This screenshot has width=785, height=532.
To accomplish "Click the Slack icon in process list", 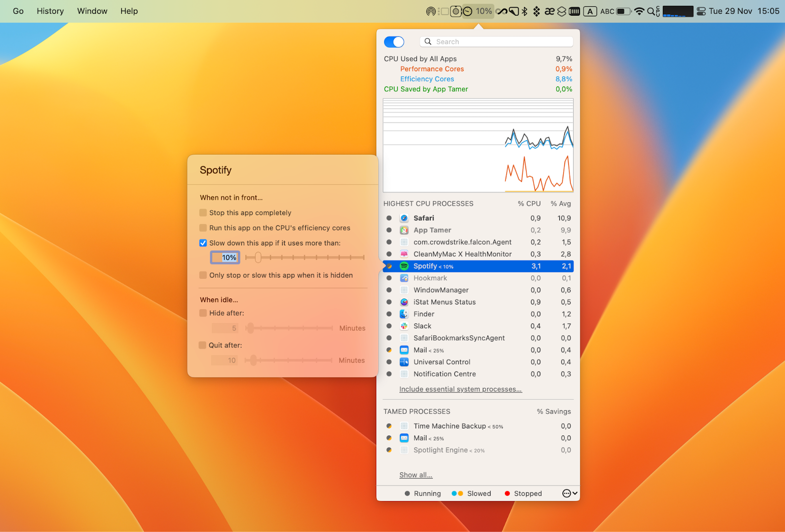I will (404, 326).
